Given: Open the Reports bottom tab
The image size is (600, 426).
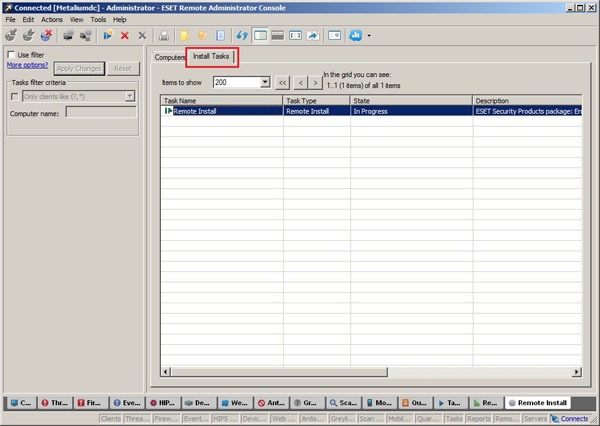Looking at the screenshot, I should click(x=486, y=403).
